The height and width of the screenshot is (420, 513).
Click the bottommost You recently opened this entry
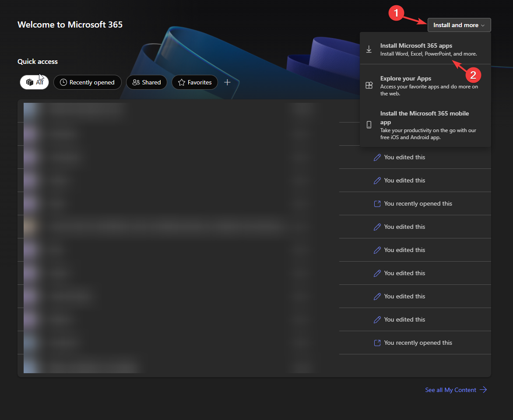click(x=413, y=343)
